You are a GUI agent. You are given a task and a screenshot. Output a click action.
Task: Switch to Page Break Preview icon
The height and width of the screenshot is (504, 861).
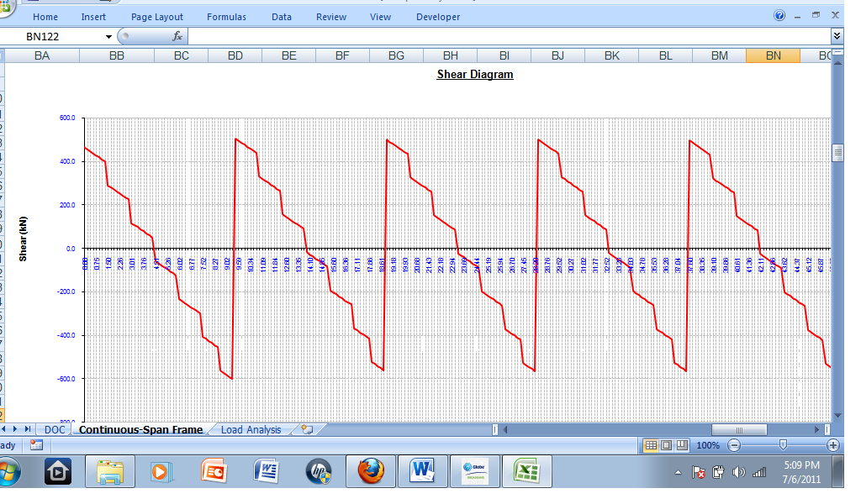[681, 444]
